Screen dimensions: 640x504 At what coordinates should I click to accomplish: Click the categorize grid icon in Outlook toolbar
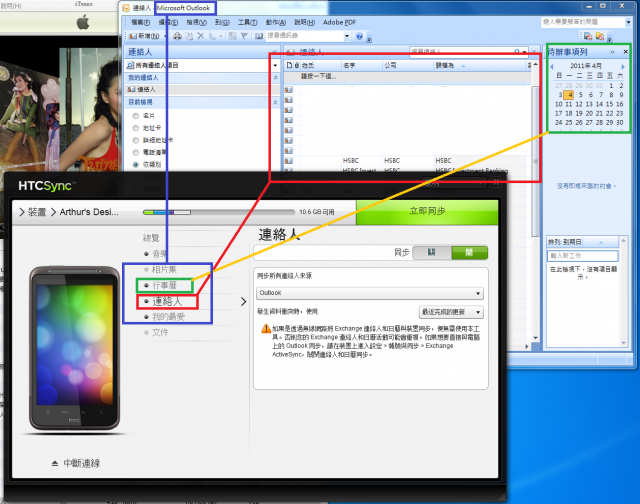click(232, 36)
